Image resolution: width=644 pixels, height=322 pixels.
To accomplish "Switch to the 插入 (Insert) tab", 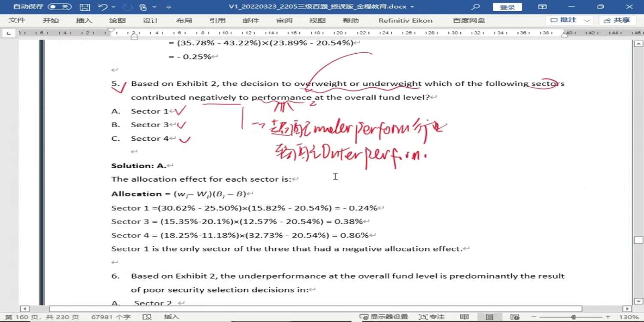I will 84,21.
